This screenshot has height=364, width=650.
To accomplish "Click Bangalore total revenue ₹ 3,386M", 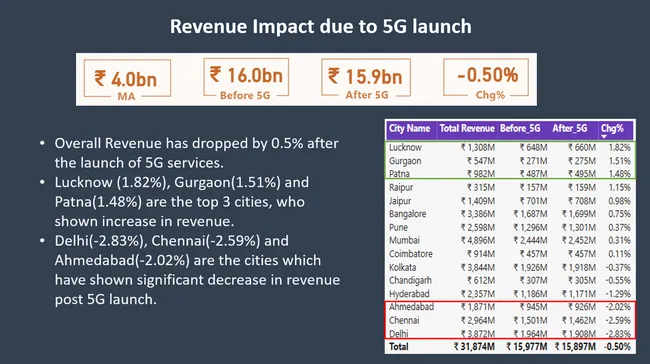I will pos(478,214).
